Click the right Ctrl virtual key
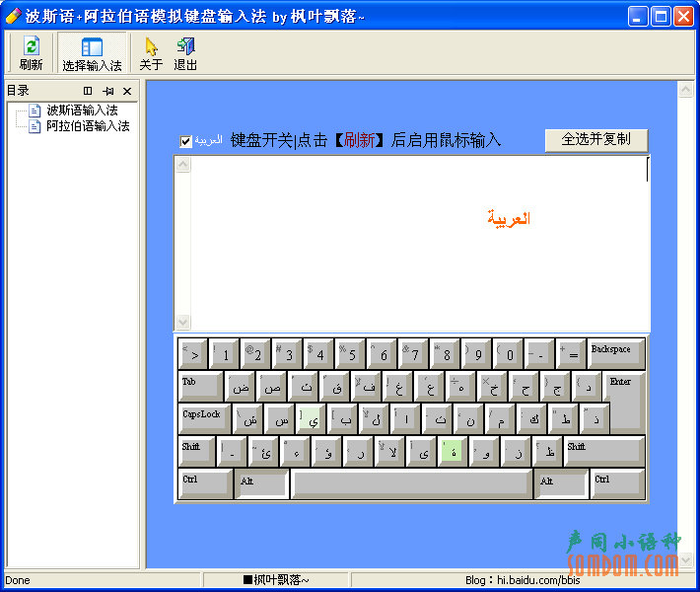The width and height of the screenshot is (700, 592). click(617, 483)
